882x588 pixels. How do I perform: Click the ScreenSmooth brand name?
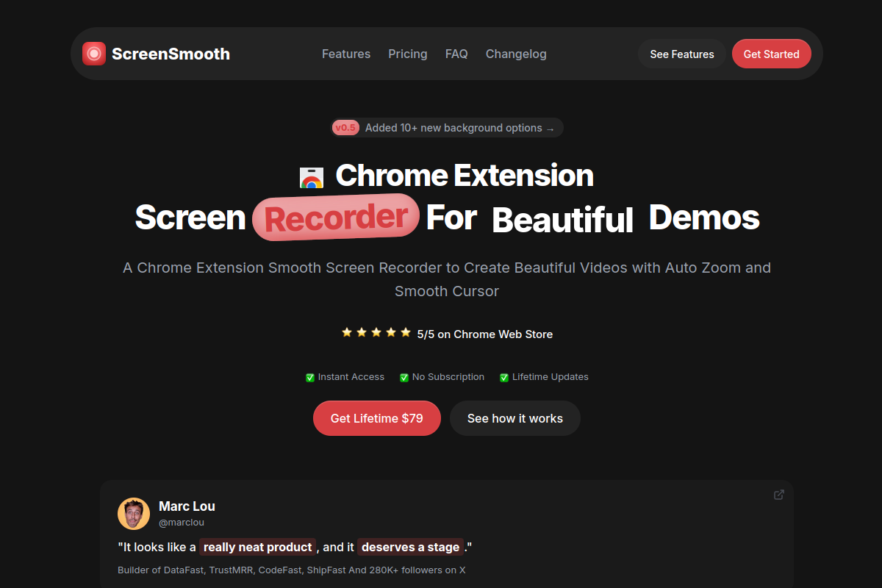point(171,54)
